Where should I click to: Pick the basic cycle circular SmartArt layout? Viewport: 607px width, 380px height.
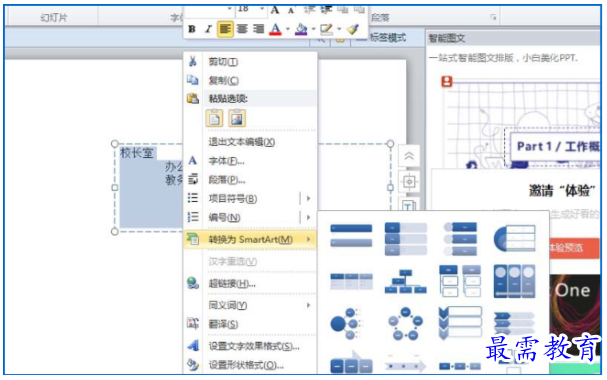[x=406, y=323]
